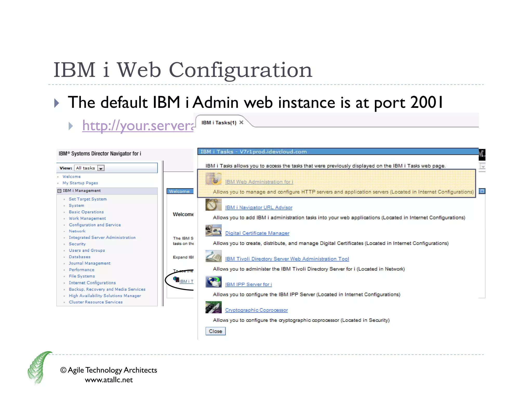Open the System navigation item
Screen dimensions: 532x411
pos(76,206)
